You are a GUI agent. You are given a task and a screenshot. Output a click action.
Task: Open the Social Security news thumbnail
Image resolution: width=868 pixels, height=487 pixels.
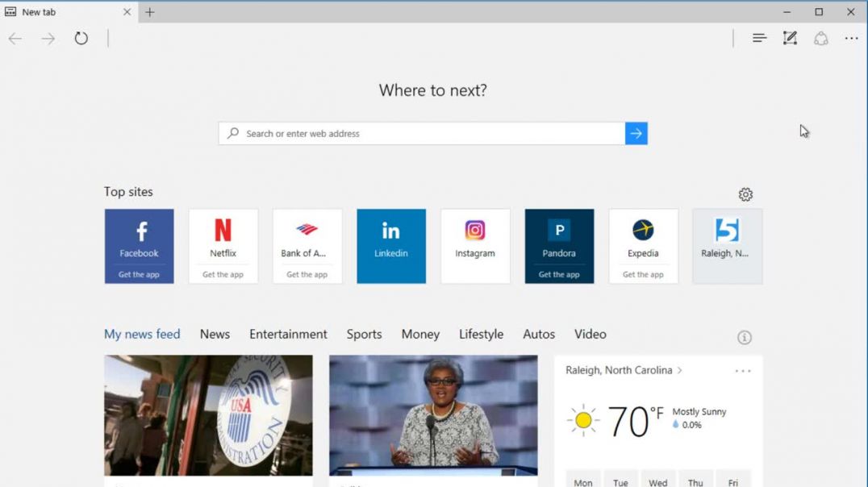tap(208, 415)
